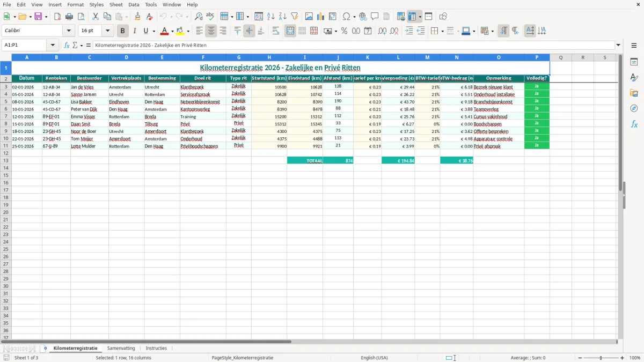Expand Name Box dropdown arrow
The image size is (644, 362).
coord(53,45)
